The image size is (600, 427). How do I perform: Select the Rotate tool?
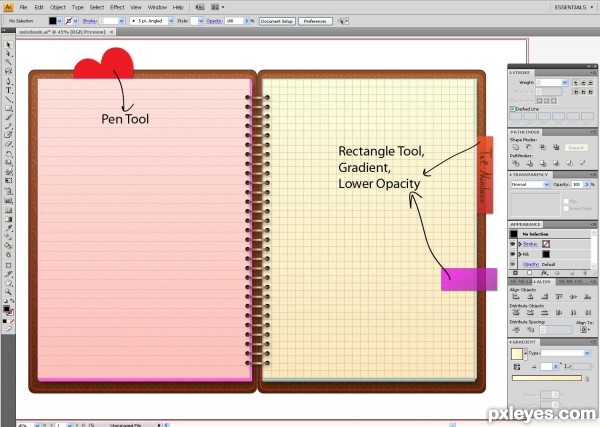point(8,154)
